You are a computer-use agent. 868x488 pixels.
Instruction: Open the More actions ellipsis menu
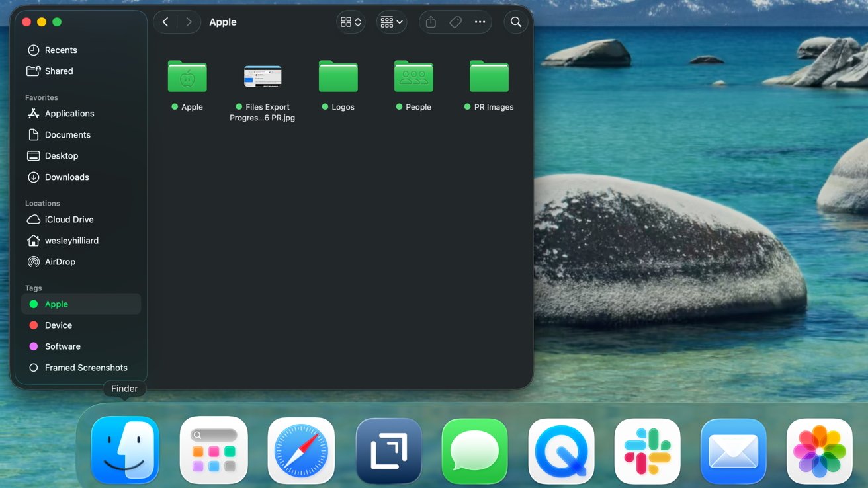point(480,22)
